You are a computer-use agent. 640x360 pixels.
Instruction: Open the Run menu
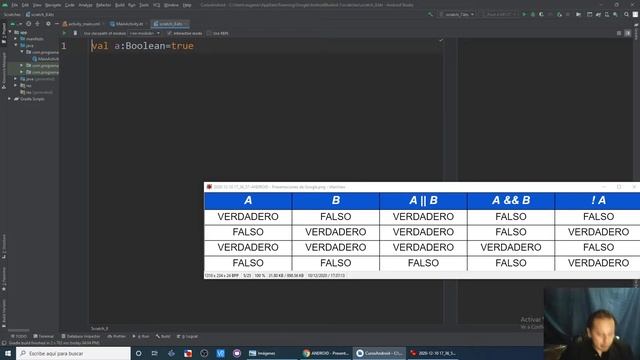132,5
